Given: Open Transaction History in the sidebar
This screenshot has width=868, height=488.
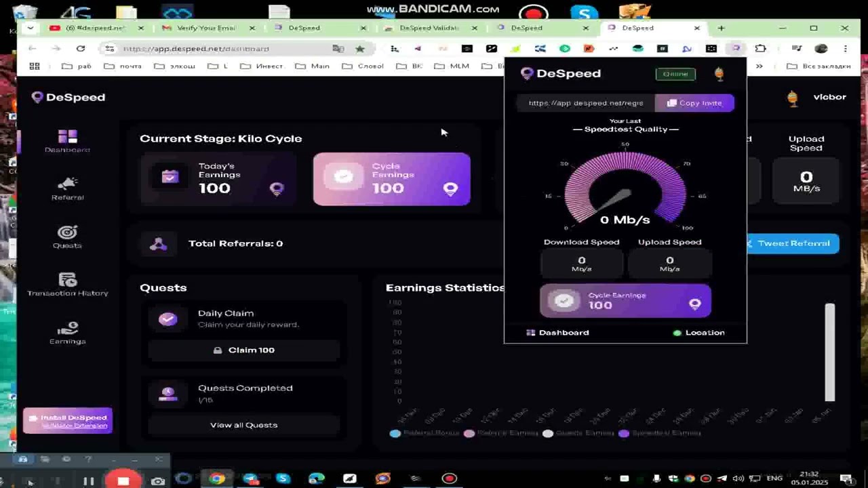Looking at the screenshot, I should 67,285.
